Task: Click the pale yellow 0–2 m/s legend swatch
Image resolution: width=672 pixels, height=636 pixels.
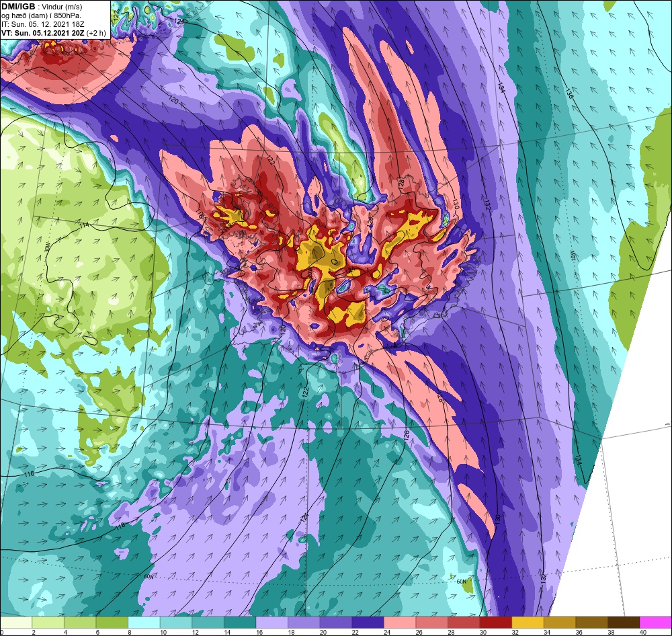Action: coord(16,623)
